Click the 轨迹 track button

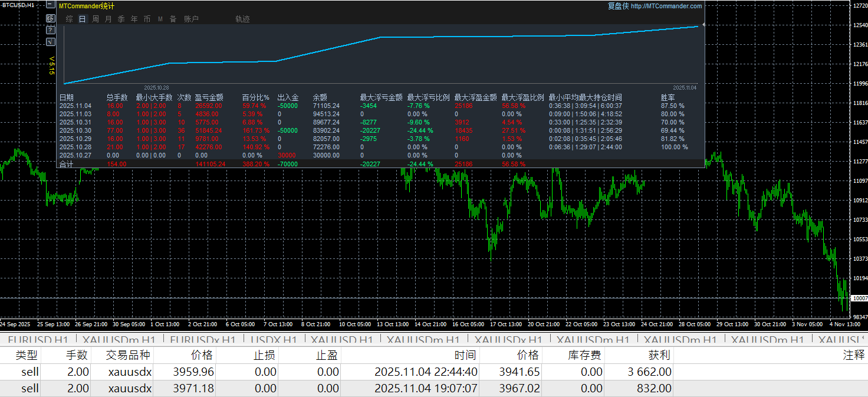pos(242,19)
